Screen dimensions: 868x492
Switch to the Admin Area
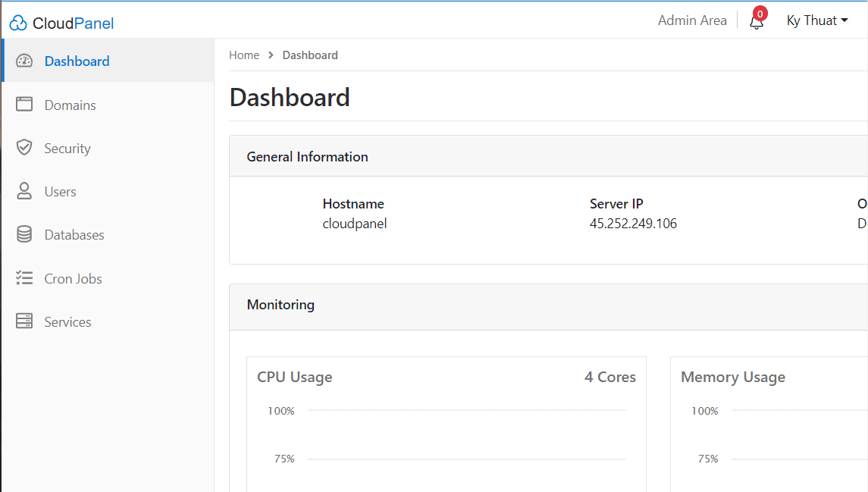click(692, 20)
